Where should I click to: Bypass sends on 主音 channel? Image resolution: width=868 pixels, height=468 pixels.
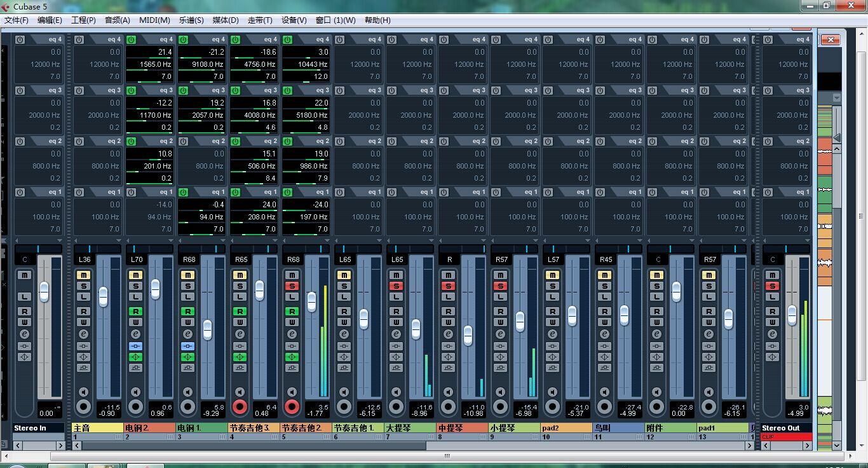83,368
